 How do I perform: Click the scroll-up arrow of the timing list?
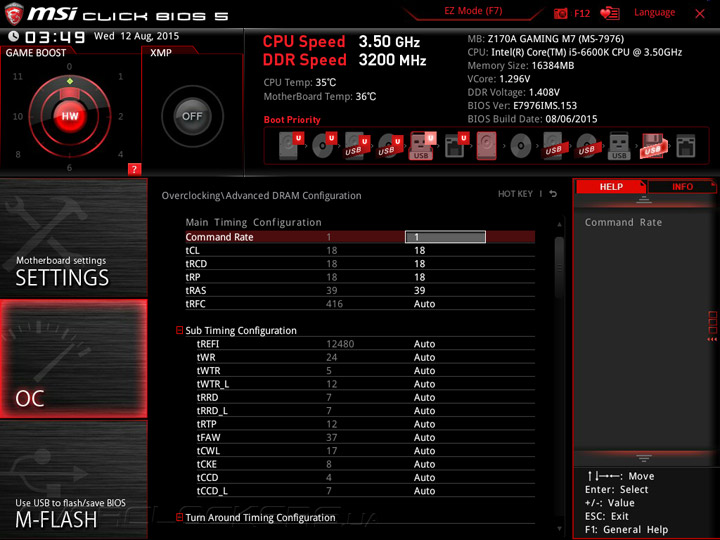[559, 225]
